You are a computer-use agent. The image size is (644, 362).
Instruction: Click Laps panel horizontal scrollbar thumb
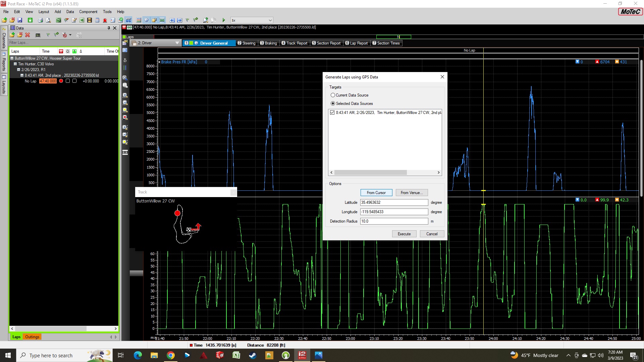tap(51, 328)
